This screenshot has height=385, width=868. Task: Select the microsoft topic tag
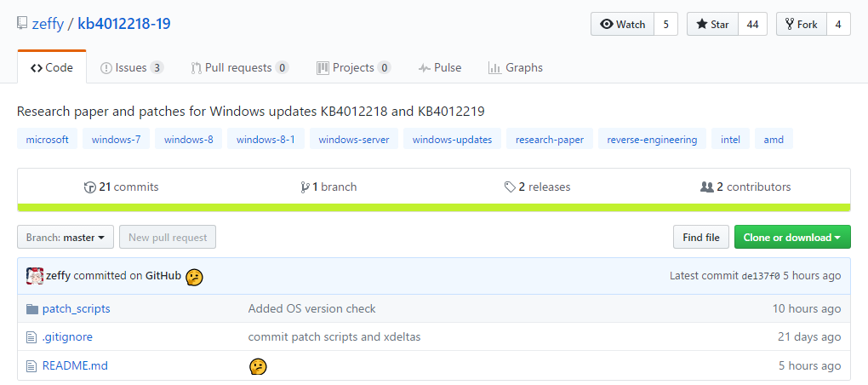tap(48, 139)
